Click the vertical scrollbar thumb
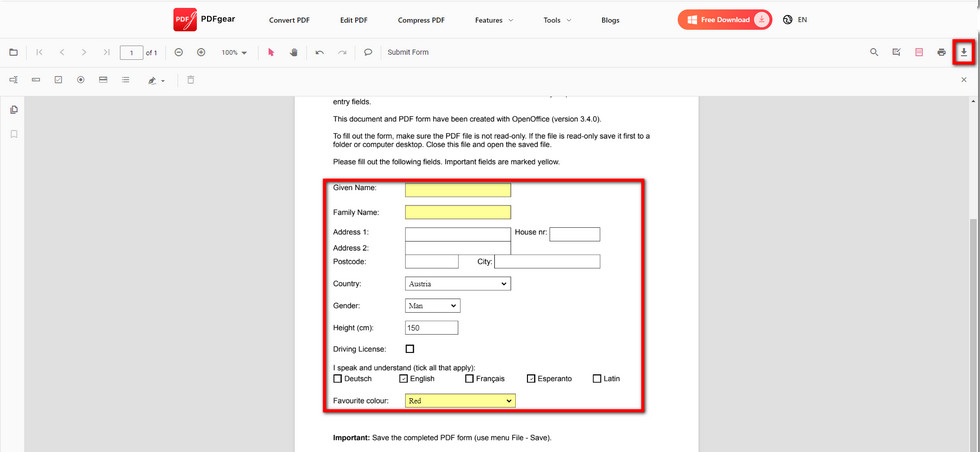 point(974,334)
